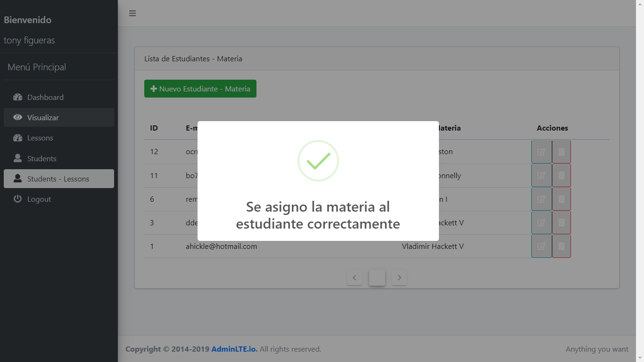644x362 pixels.
Task: Click the trash icon for record 1
Action: coord(561,246)
